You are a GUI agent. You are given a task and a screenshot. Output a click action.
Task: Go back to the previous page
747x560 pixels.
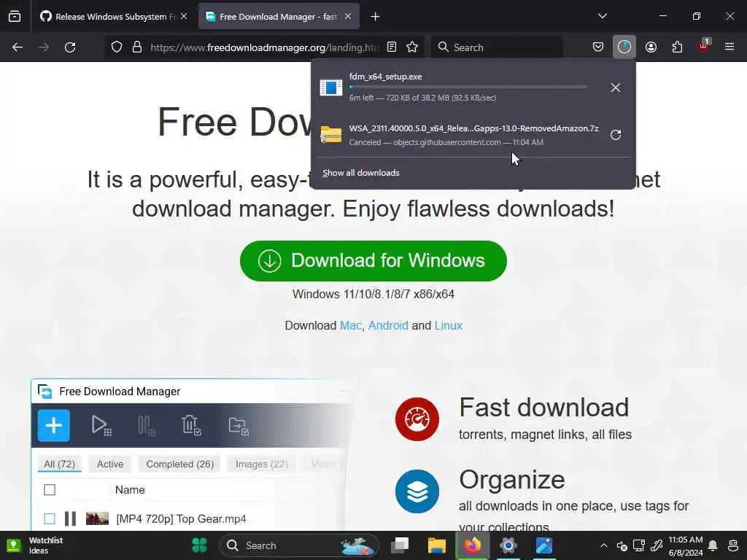click(18, 47)
